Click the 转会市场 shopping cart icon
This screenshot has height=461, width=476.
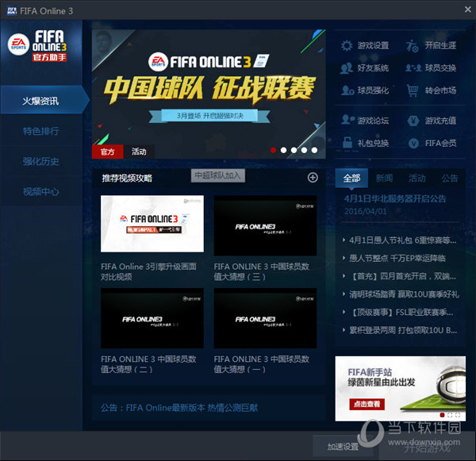413,90
